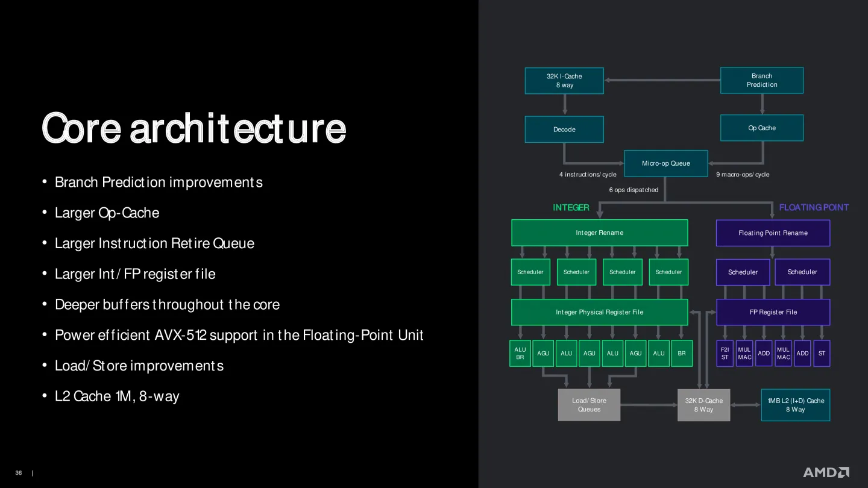
Task: Click the "Decode" block in the diagram
Action: [x=564, y=130]
